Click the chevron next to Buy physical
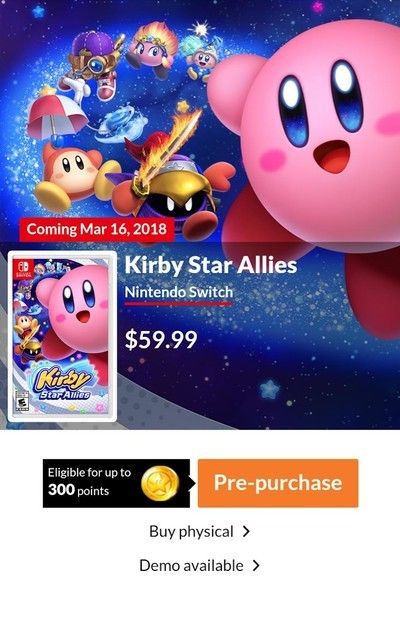Viewport: 400px width, 638px height. [246, 531]
